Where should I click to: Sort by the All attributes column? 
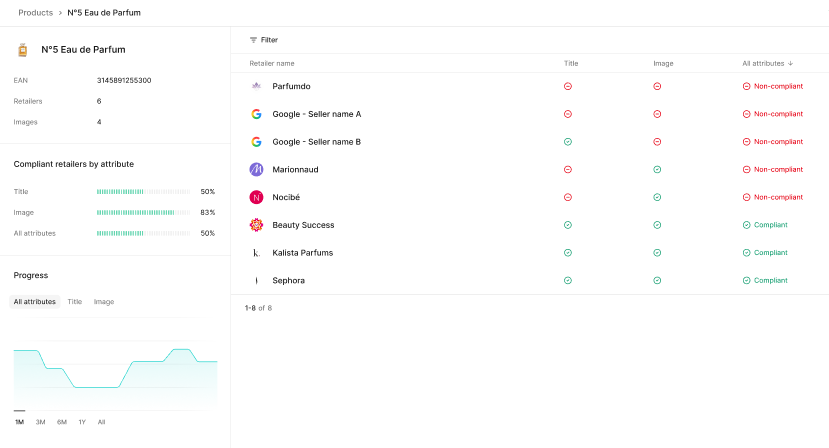point(767,63)
